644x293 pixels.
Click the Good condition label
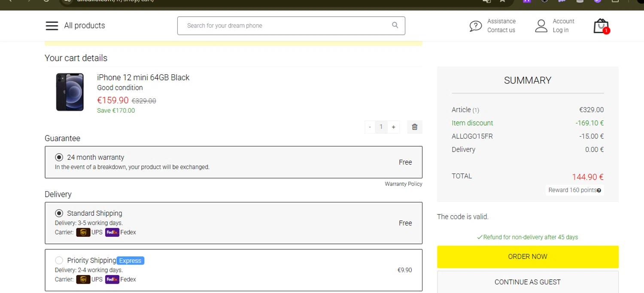pyautogui.click(x=120, y=88)
